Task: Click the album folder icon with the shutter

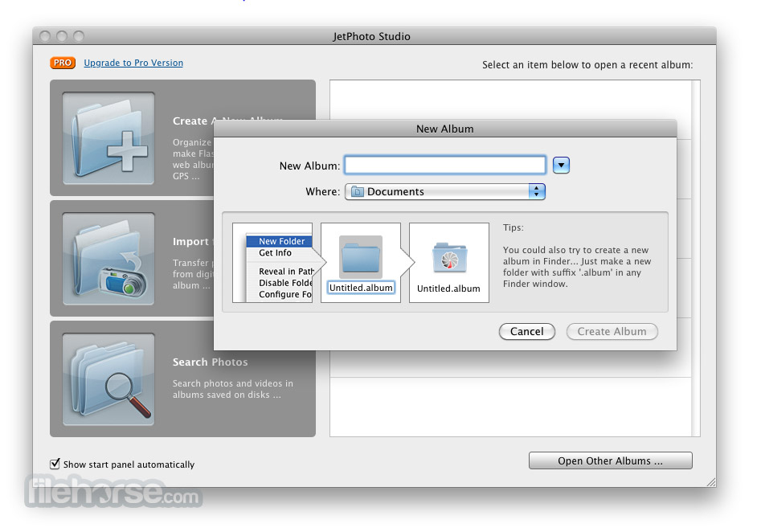Action: [449, 257]
